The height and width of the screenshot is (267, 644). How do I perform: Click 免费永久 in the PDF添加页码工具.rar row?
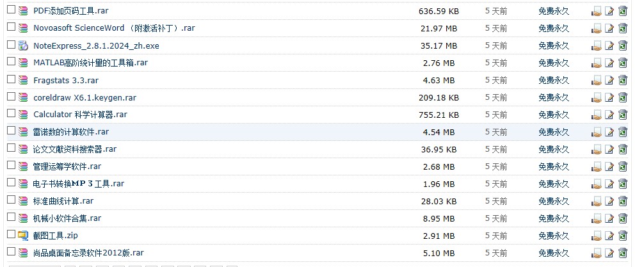(x=554, y=12)
